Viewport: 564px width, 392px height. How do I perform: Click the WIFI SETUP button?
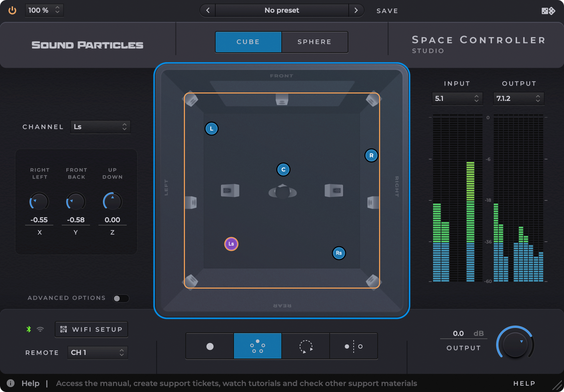click(91, 329)
